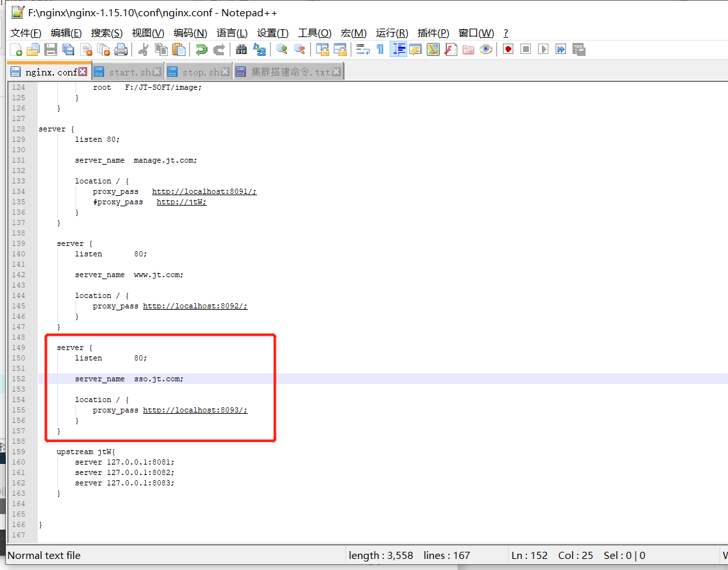
Task: Play back recorded macro icon
Action: pos(543,49)
